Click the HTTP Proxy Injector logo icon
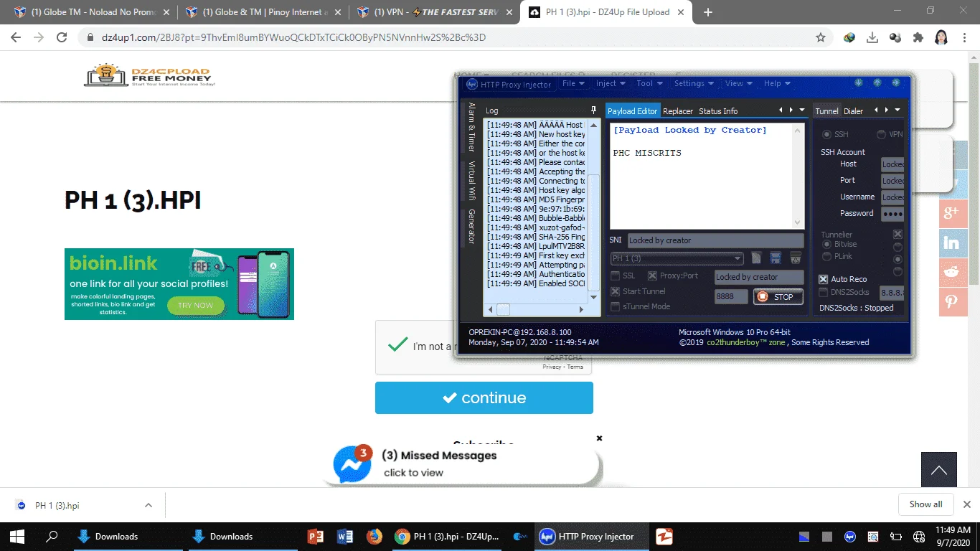Screen dimensions: 980x551 pyautogui.click(x=471, y=85)
